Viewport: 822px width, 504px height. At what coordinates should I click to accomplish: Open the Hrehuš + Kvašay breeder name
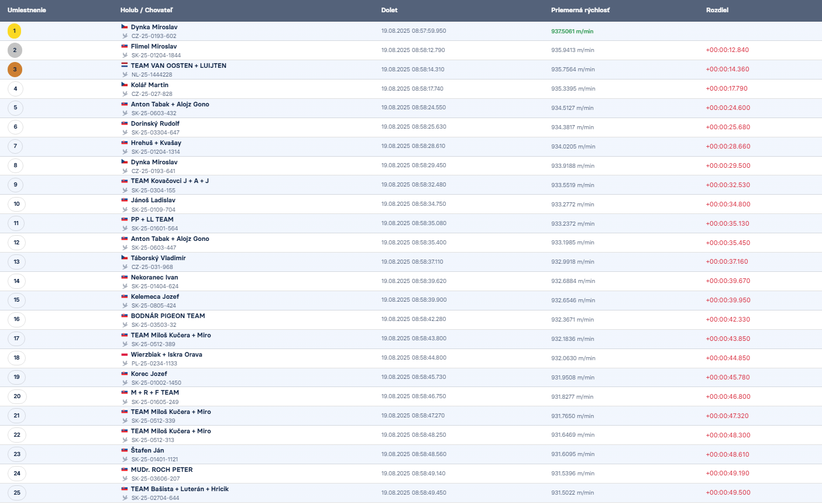[x=156, y=143]
